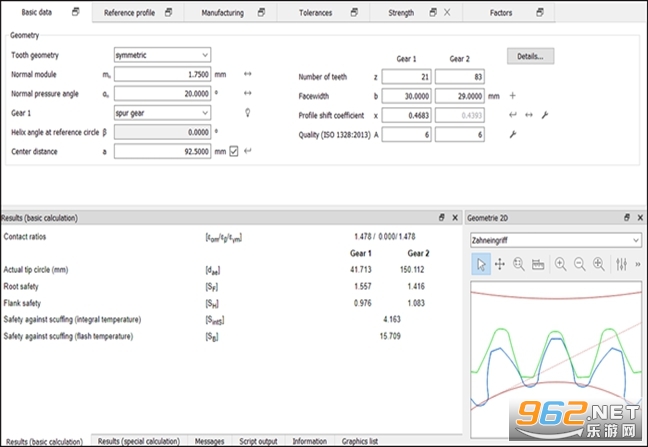Open the Tooth geometry symmetric dropdown
The width and height of the screenshot is (648, 447).
162,55
